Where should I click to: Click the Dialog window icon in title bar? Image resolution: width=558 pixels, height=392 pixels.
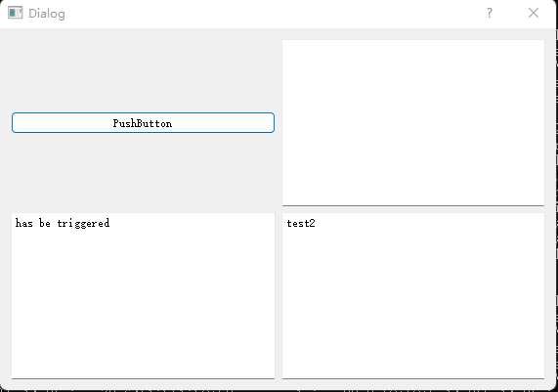click(15, 13)
